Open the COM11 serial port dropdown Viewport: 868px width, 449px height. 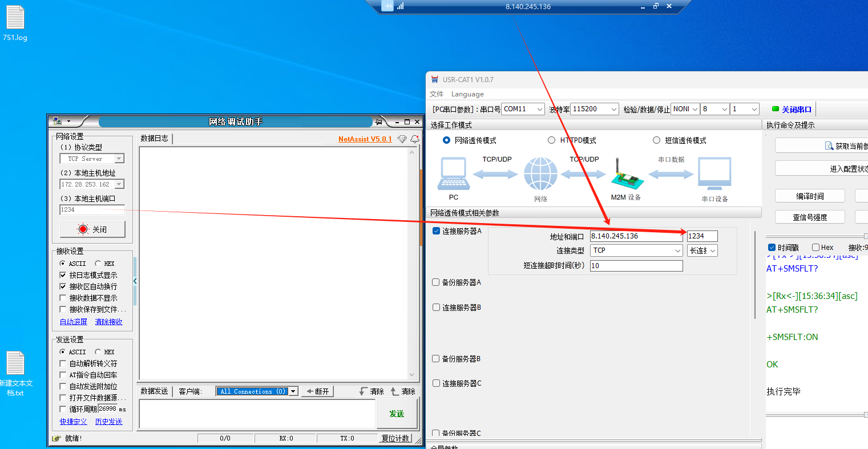[523, 109]
